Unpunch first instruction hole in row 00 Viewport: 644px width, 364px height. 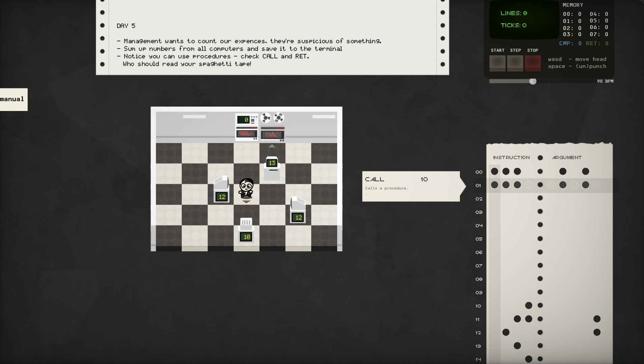click(495, 171)
